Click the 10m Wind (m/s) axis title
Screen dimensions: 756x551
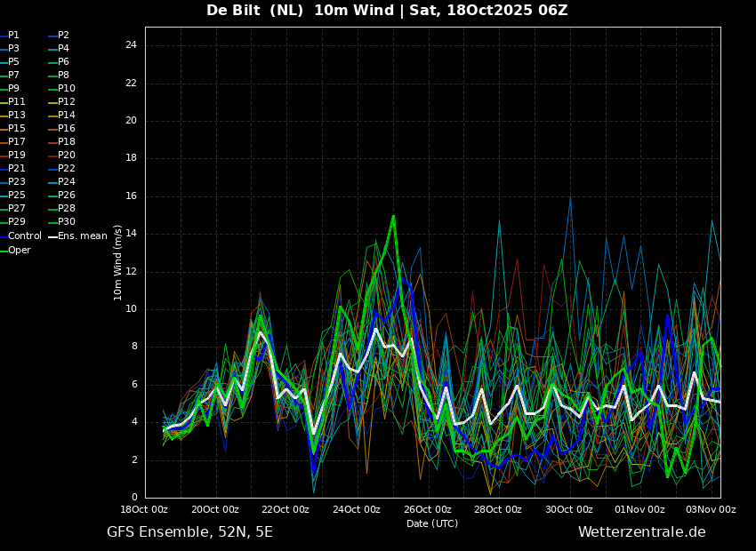[x=117, y=262]
